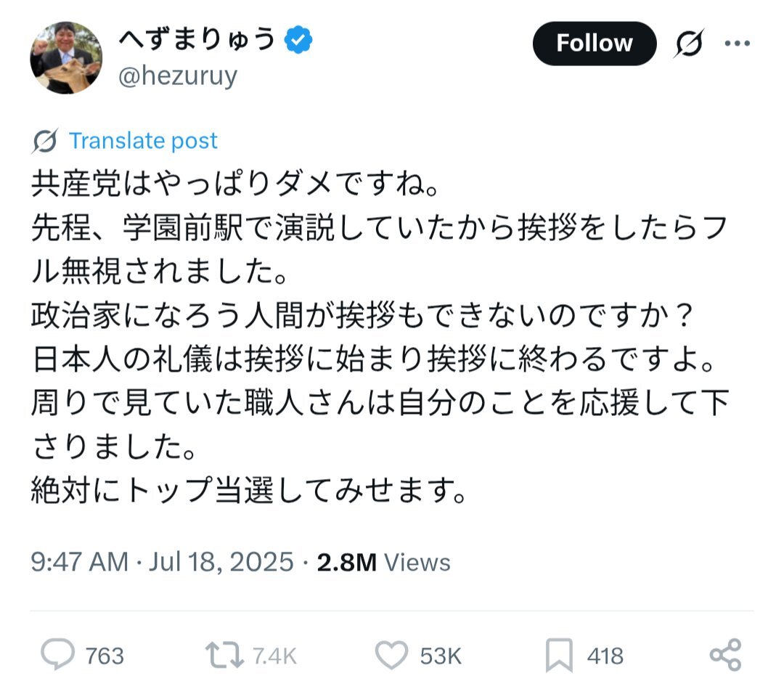Image resolution: width=784 pixels, height=689 pixels.
Task: Open the three-dot more options menu
Action: click(738, 44)
